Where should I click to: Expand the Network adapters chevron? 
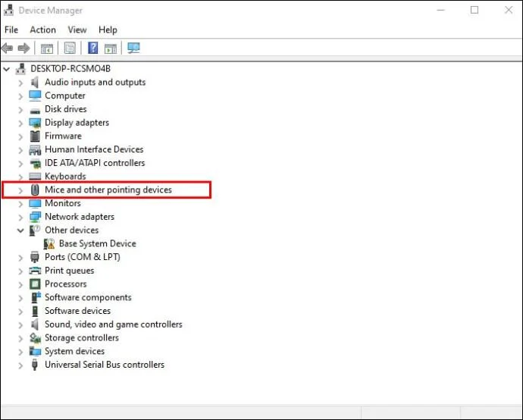point(20,217)
